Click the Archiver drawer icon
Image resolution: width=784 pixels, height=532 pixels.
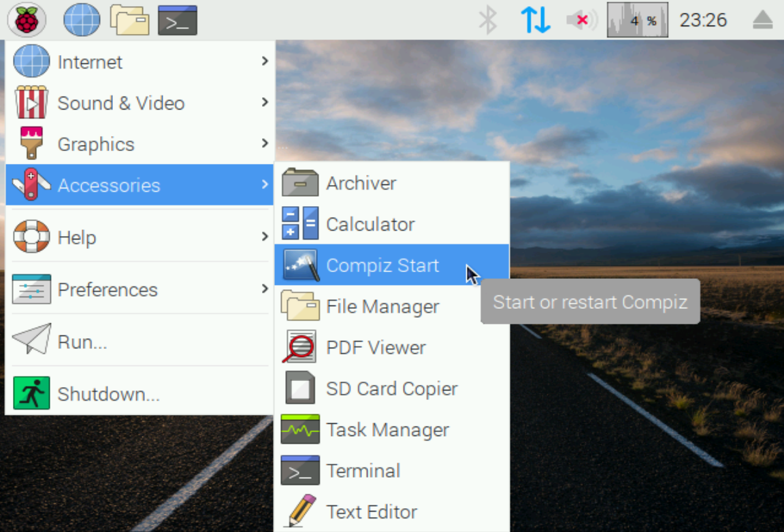(x=300, y=182)
